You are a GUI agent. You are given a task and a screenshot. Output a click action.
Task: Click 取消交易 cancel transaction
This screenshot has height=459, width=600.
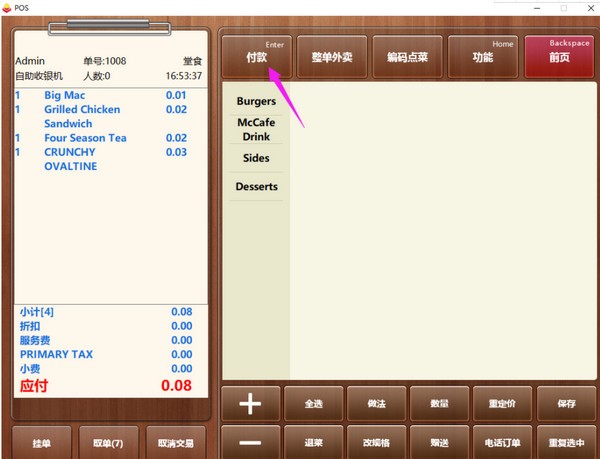(176, 443)
